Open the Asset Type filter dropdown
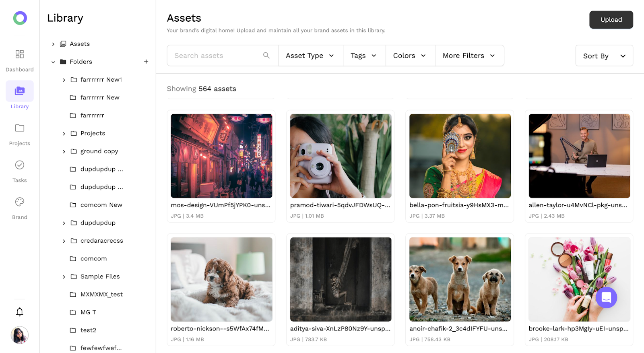The width and height of the screenshot is (644, 353). point(310,55)
